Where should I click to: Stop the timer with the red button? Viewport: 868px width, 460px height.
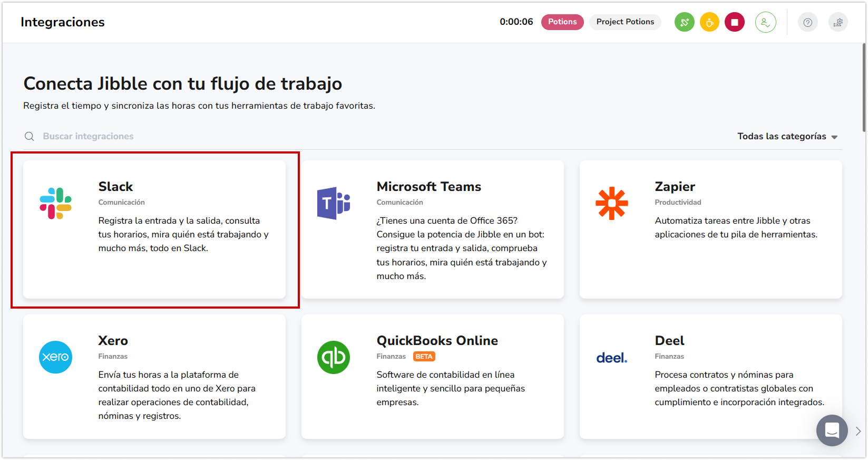734,22
